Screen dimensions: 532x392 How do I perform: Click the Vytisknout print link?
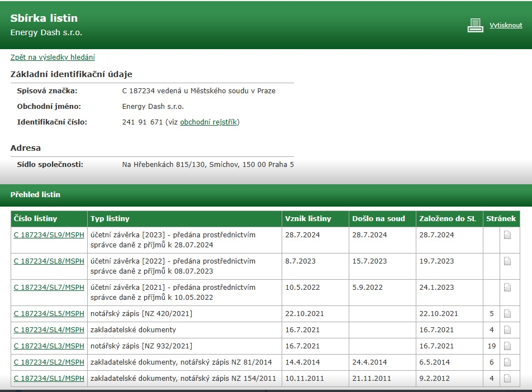coord(506,26)
